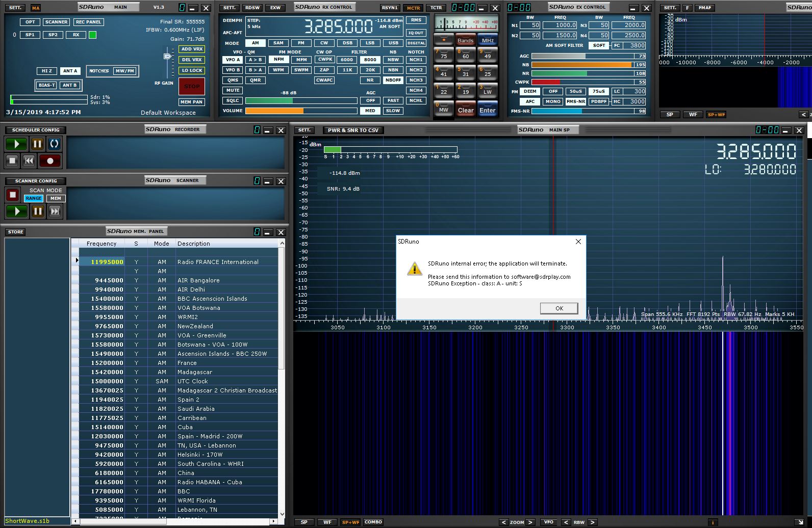Adjust the RF GAIN slider handle
Screen dimensions: 812x528
click(x=167, y=56)
